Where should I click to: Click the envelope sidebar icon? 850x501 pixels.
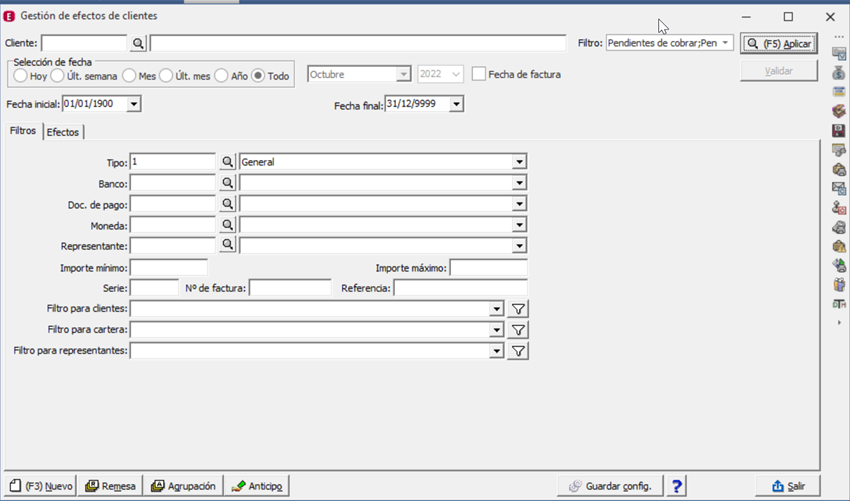click(x=839, y=188)
